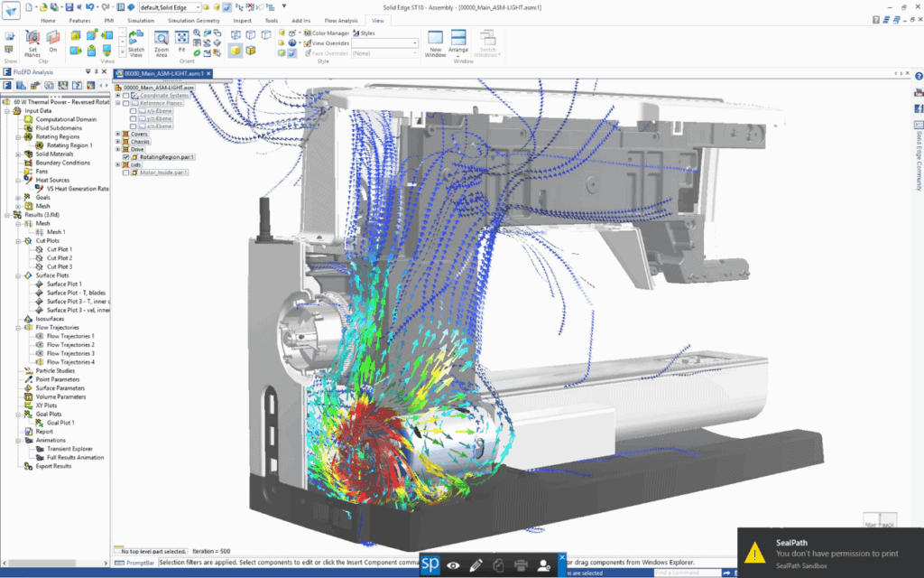
Task: Open the Color Manager
Action: [327, 33]
